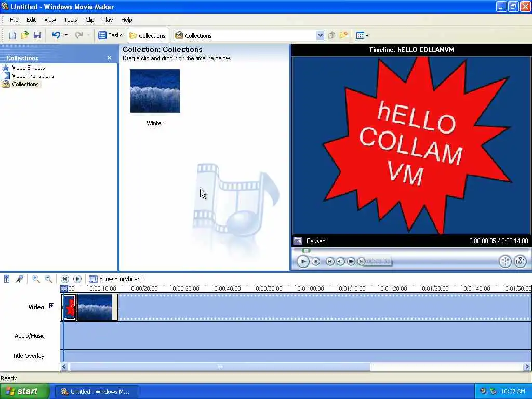The width and height of the screenshot is (532, 399).
Task: Click the Audio/Music track label
Action: tap(30, 336)
